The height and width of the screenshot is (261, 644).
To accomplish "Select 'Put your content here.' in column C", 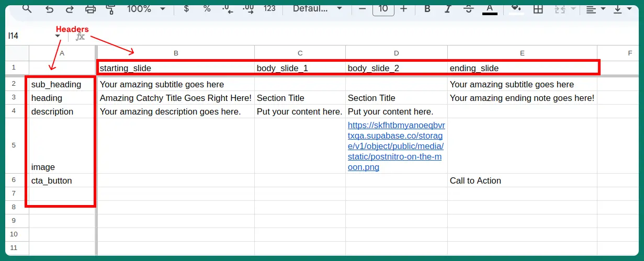I will pyautogui.click(x=300, y=111).
